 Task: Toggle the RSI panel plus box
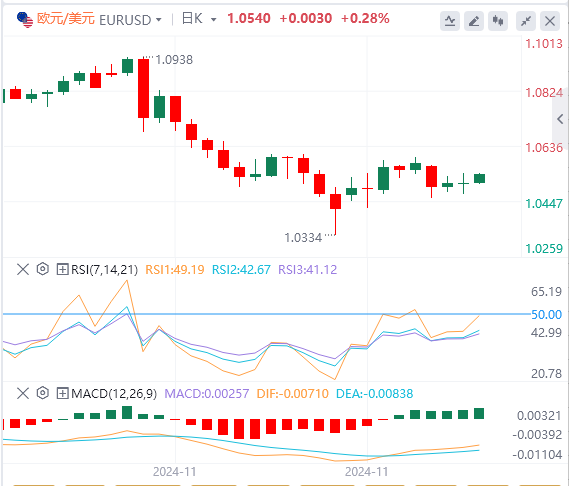(62, 269)
